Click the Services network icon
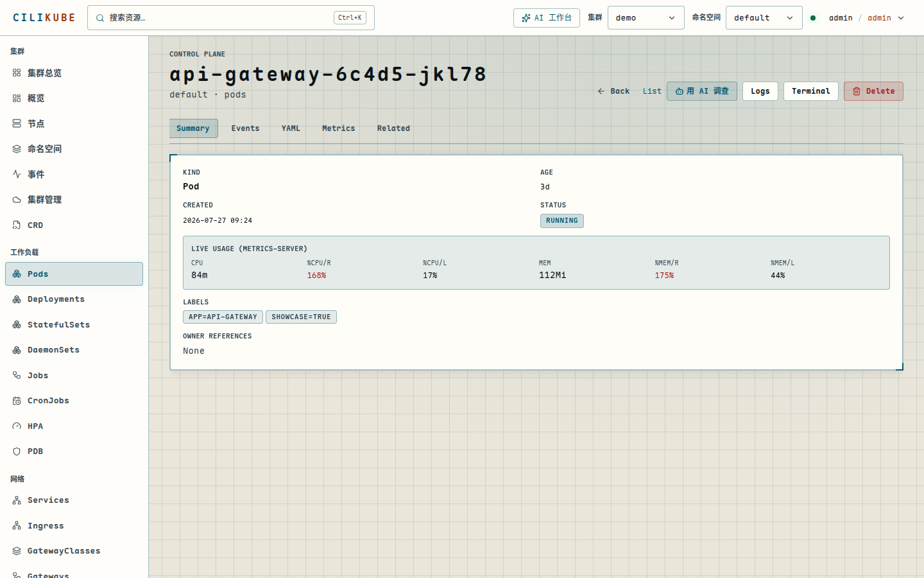The image size is (924, 578). coord(17,500)
